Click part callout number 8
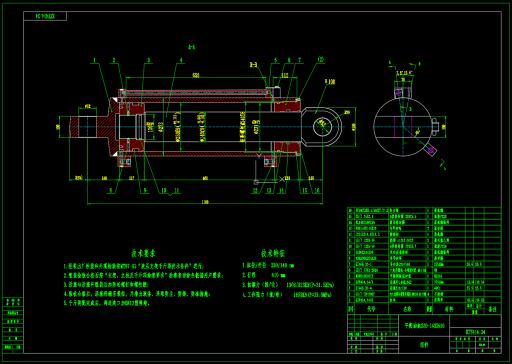 click(111, 191)
